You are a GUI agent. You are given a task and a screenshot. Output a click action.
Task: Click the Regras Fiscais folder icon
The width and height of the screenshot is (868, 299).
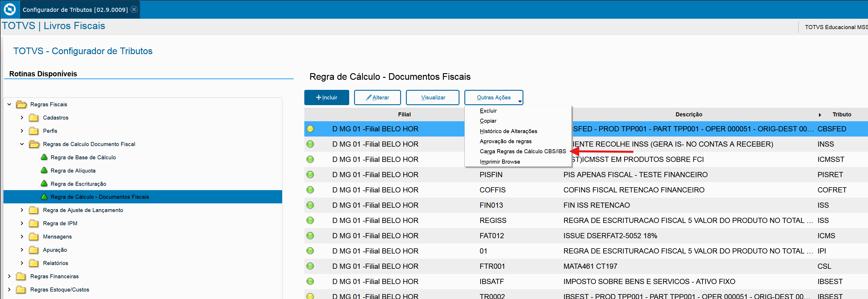click(x=21, y=105)
